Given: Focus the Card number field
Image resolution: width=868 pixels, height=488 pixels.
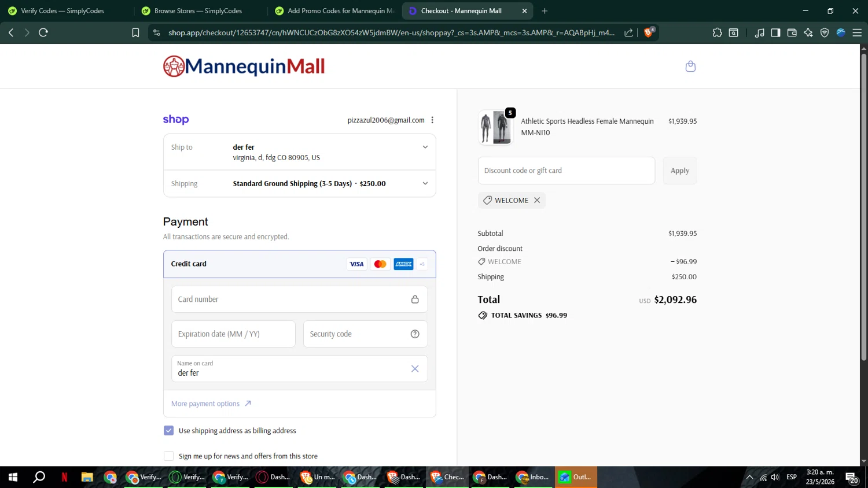Looking at the screenshot, I should pyautogui.click(x=300, y=300).
